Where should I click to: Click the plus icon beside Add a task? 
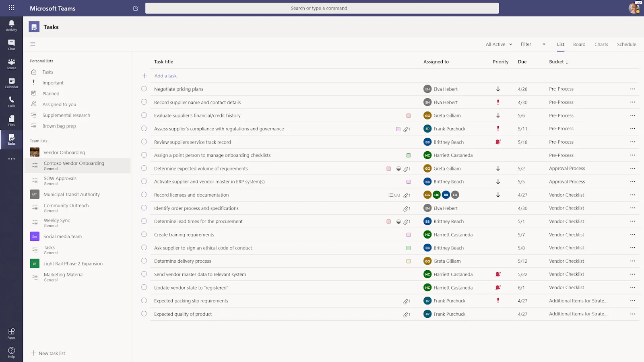click(144, 76)
